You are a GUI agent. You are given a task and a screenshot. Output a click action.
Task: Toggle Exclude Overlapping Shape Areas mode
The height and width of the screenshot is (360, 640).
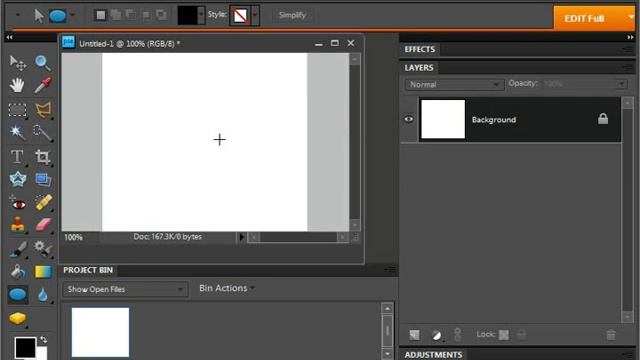[162, 15]
